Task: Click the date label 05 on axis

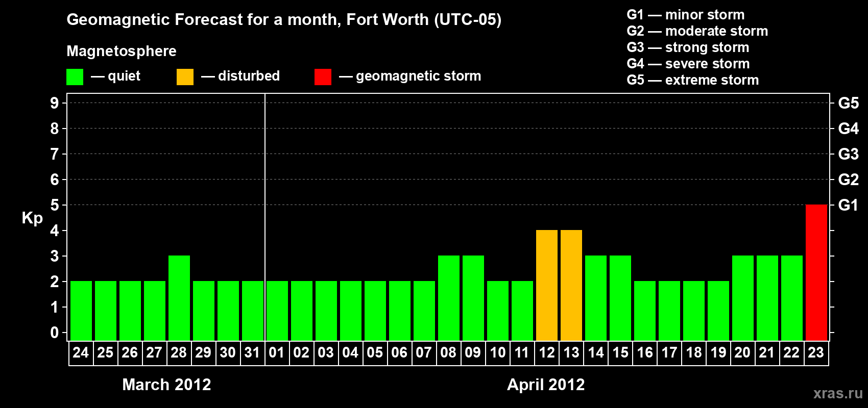Action: [375, 352]
